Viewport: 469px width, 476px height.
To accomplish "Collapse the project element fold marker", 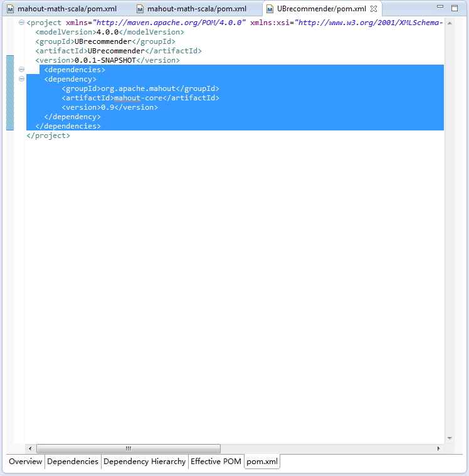I will coord(22,23).
